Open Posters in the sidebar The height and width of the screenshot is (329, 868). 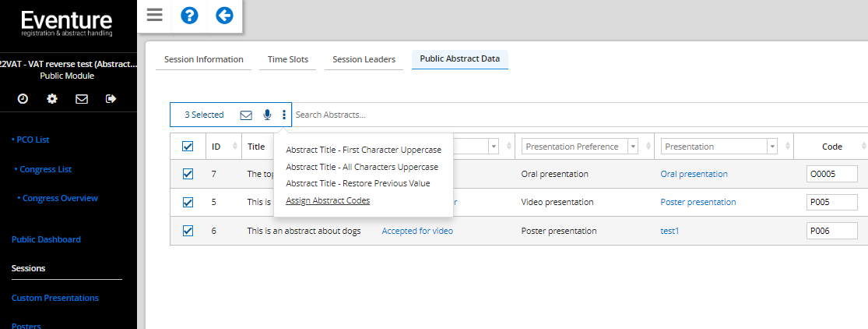pyautogui.click(x=26, y=325)
